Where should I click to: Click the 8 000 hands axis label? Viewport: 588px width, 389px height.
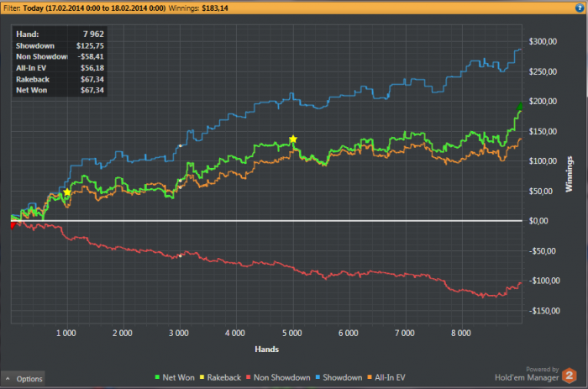pos(461,333)
